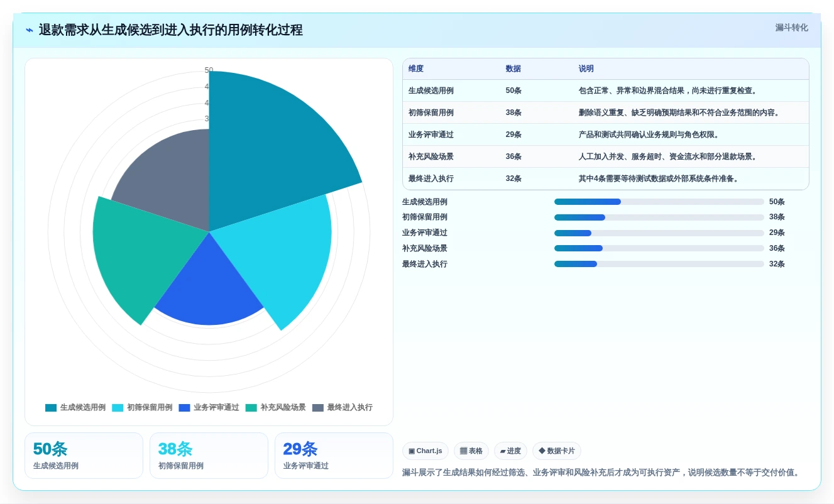Click the Chart.js chip
The image size is (834, 504).
[x=425, y=451]
